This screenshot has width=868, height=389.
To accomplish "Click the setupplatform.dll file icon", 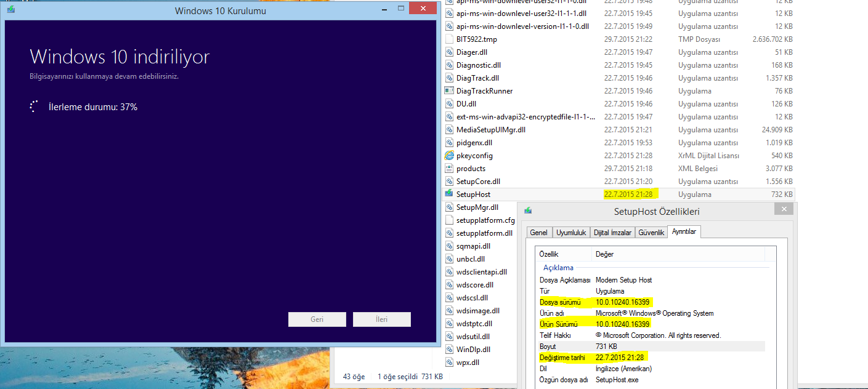I will coord(449,233).
